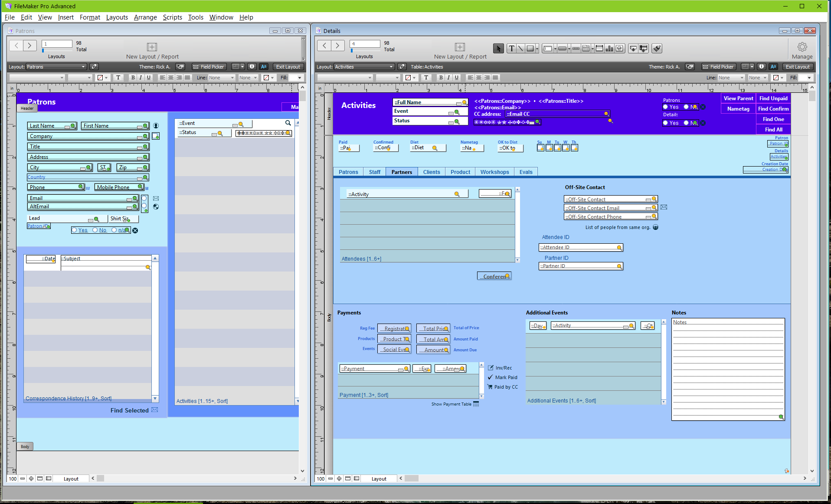Open the Layout dropdown showing Activities
This screenshot has height=504, width=831.
pos(364,67)
